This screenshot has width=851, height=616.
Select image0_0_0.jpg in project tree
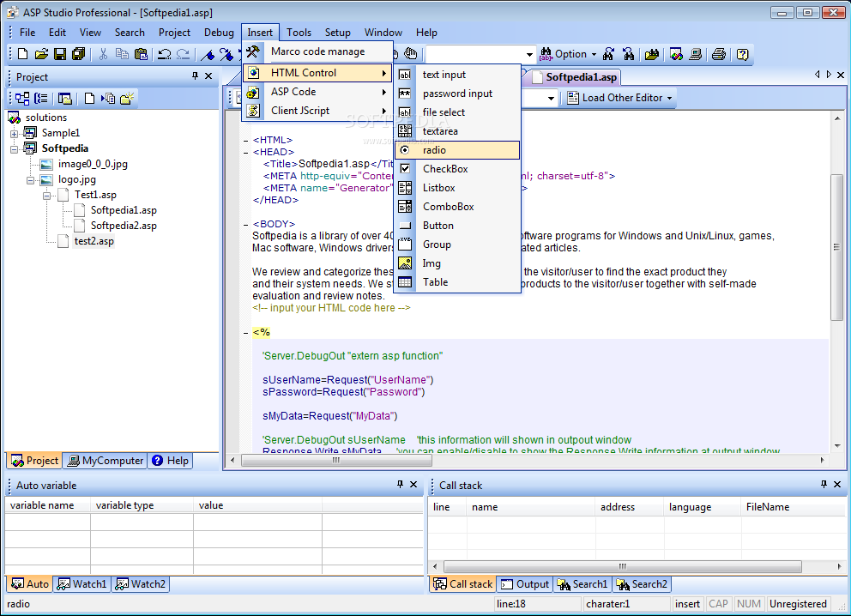coord(93,164)
